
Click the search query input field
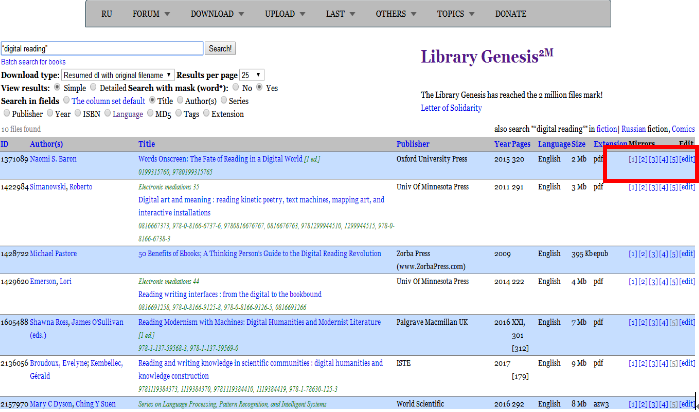coord(101,48)
